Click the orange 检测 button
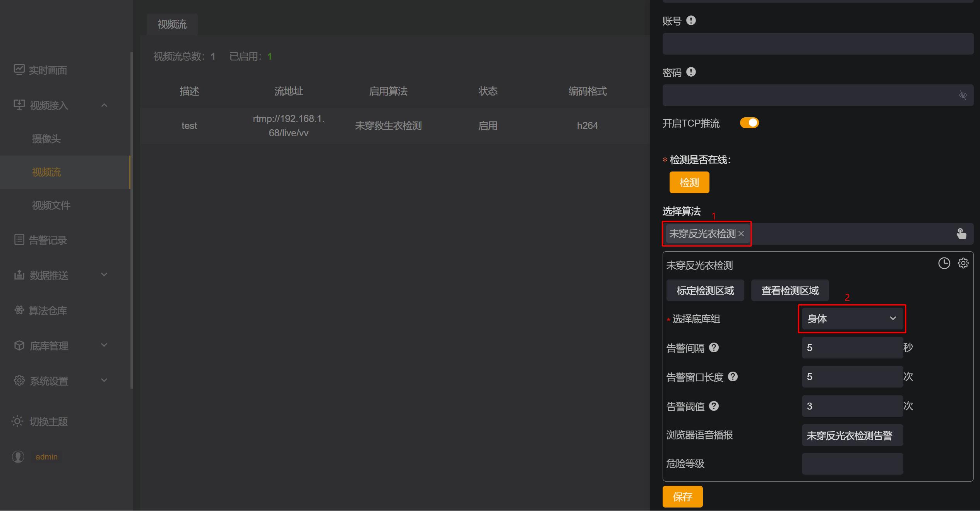Image resolution: width=980 pixels, height=511 pixels. 689,182
